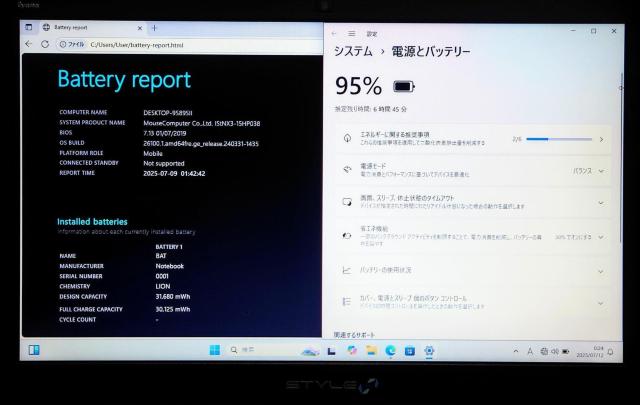This screenshot has height=405, width=640.
Task: Open the notification bell in taskbar
Action: click(x=611, y=352)
